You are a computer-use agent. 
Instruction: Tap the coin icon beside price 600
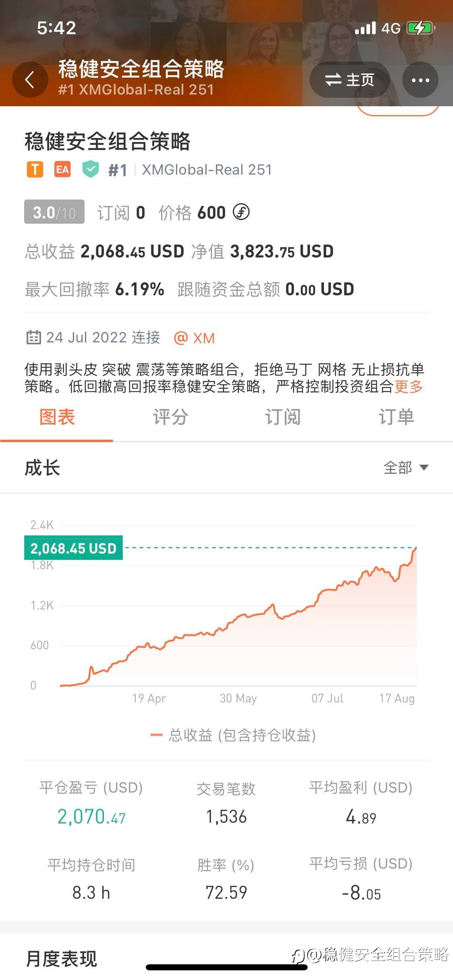tap(241, 212)
